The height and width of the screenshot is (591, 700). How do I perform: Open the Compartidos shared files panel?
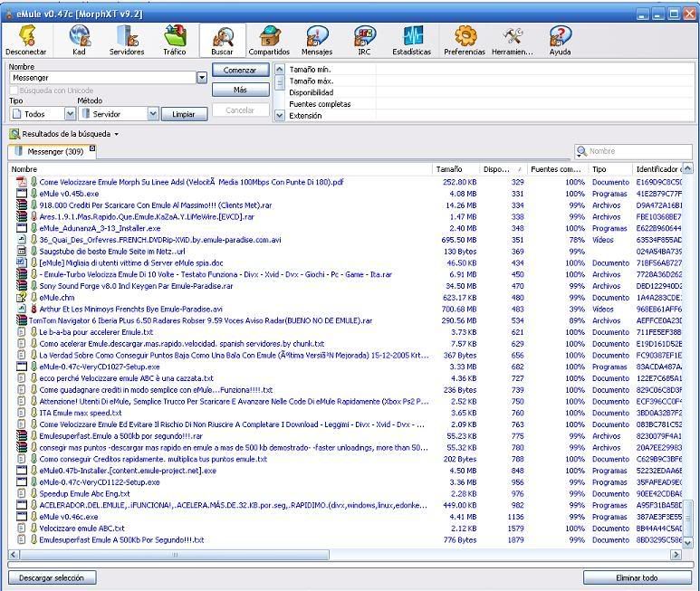269,41
